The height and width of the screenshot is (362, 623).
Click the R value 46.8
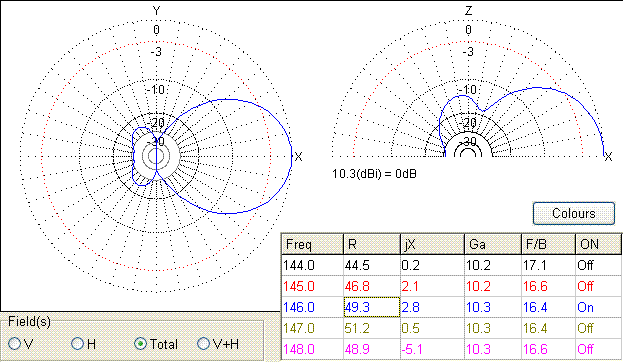tap(371, 286)
